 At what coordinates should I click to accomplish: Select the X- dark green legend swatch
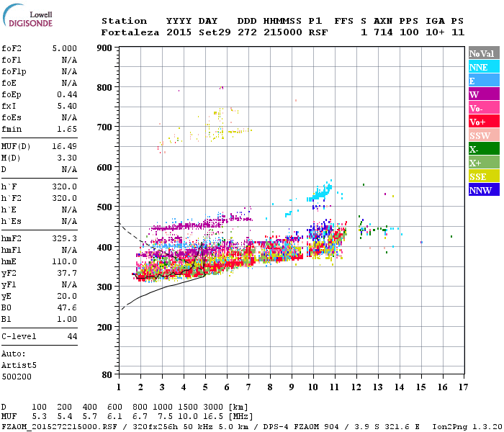tap(484, 149)
